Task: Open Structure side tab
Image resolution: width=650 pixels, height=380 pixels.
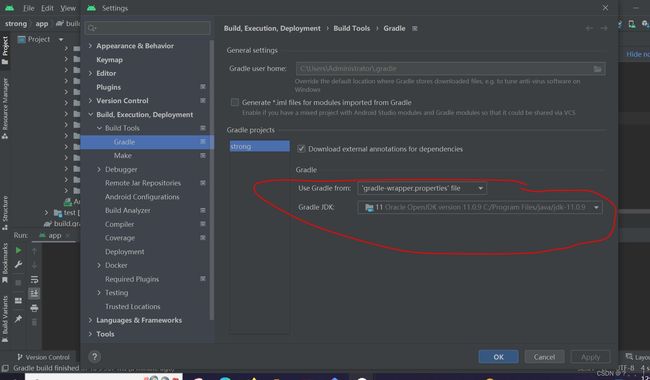Action: [5, 213]
